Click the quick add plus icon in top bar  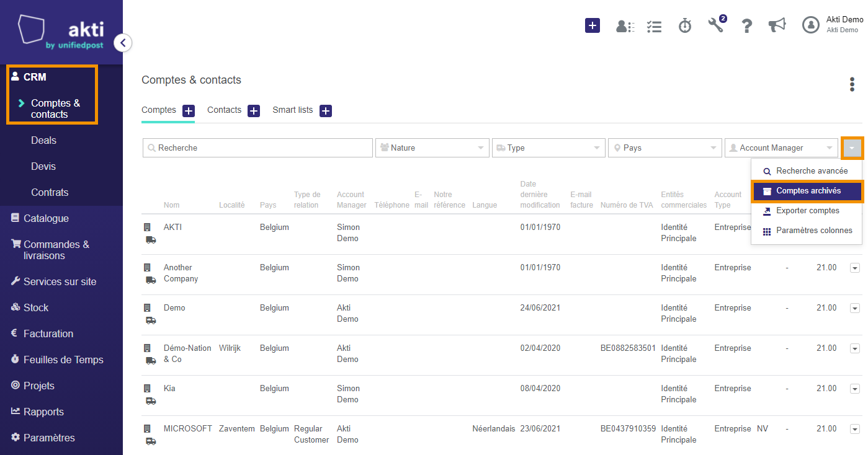coord(593,25)
